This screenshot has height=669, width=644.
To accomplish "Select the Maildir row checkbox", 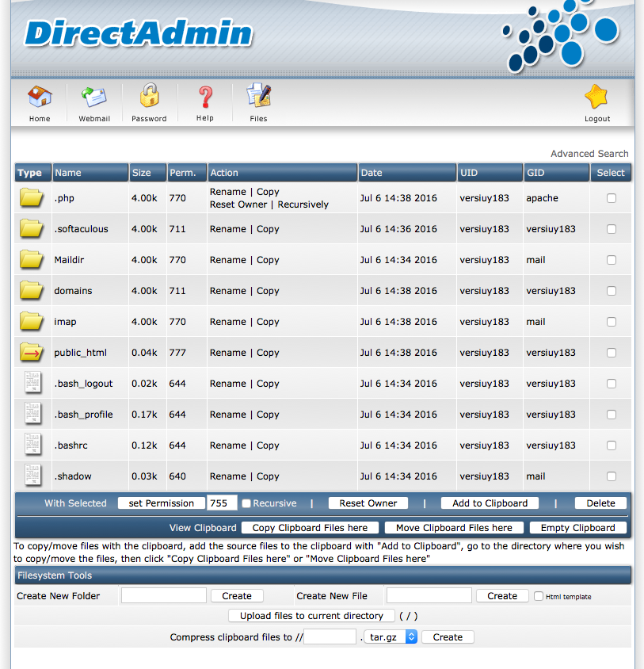I will click(612, 260).
